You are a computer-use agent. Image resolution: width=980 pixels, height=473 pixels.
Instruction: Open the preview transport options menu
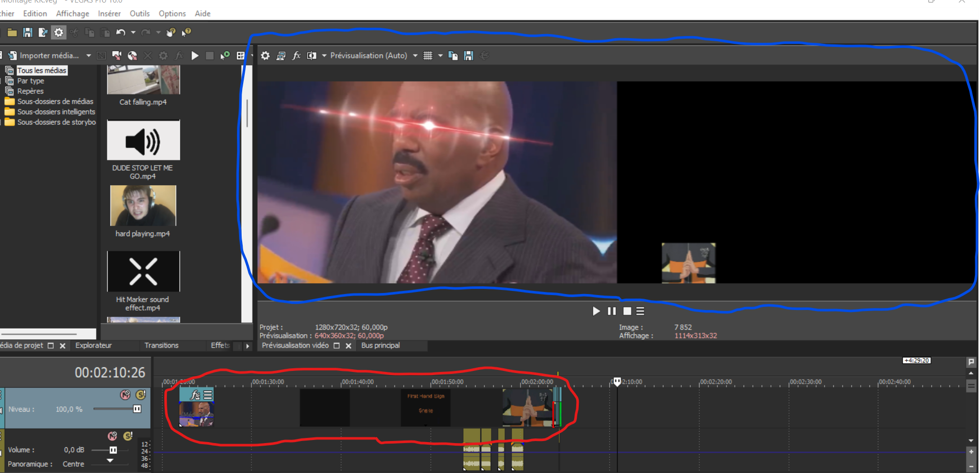click(640, 311)
